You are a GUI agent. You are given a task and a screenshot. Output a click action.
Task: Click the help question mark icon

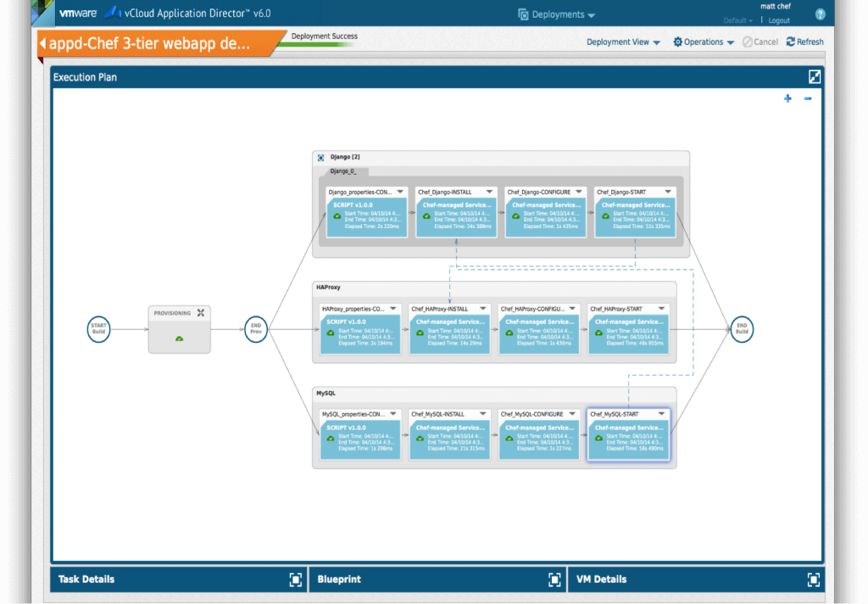(x=820, y=14)
